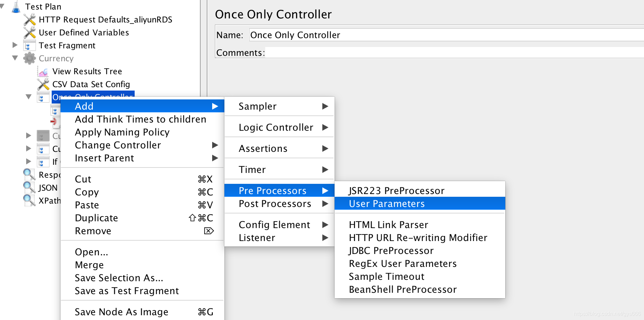Select Paste from context menu
Image resolution: width=644 pixels, height=320 pixels.
[x=142, y=205]
